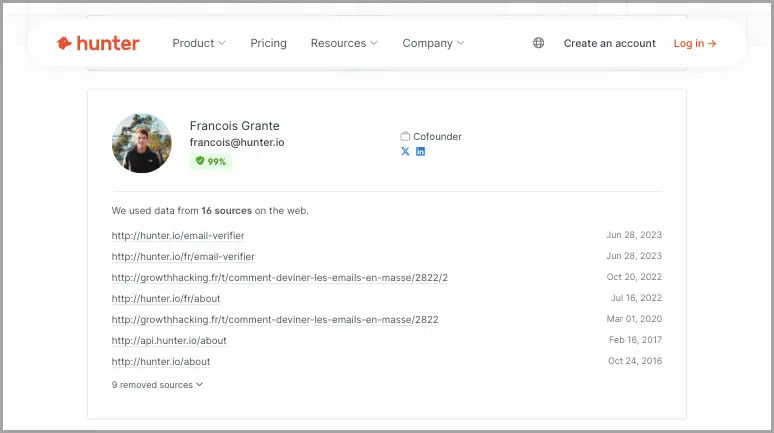
Task: Click the francois@hunter.io email address
Action: (237, 142)
